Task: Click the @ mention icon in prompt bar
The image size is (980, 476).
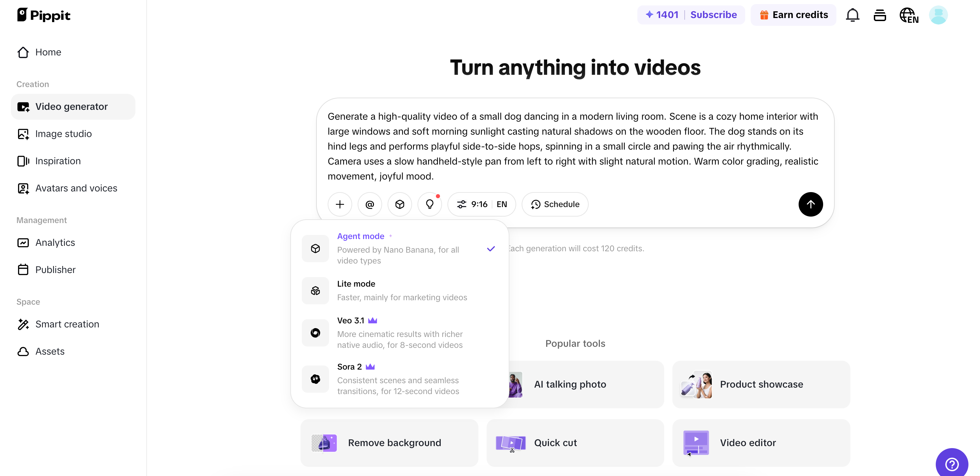Action: click(x=370, y=204)
